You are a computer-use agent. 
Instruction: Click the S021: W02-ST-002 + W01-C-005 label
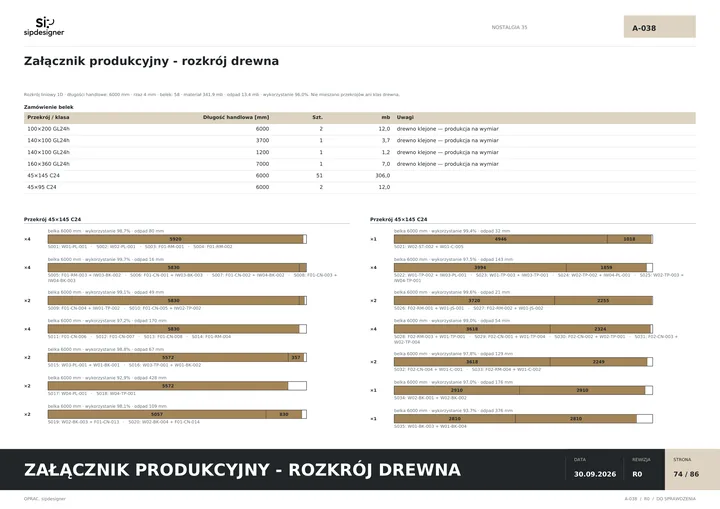(428, 247)
